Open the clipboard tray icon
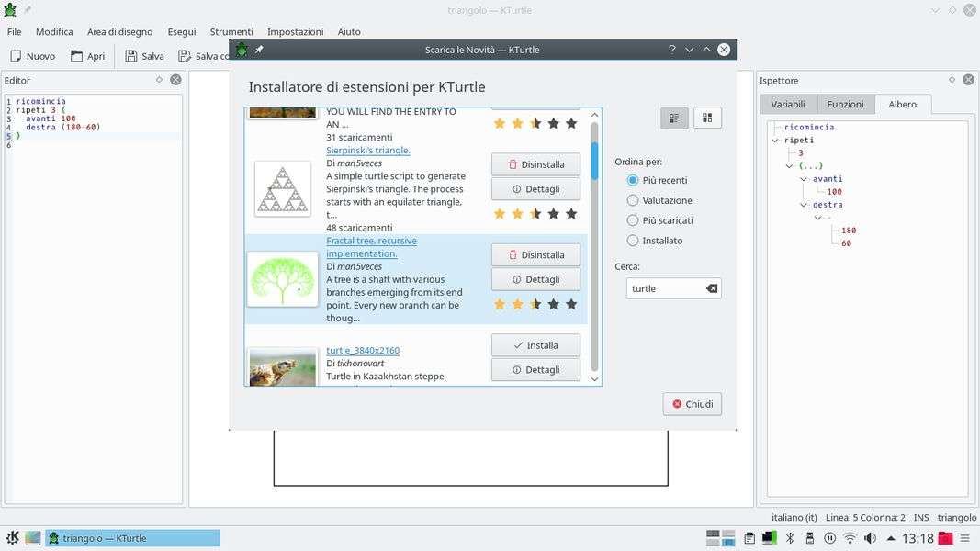This screenshot has height=551, width=980. (749, 538)
